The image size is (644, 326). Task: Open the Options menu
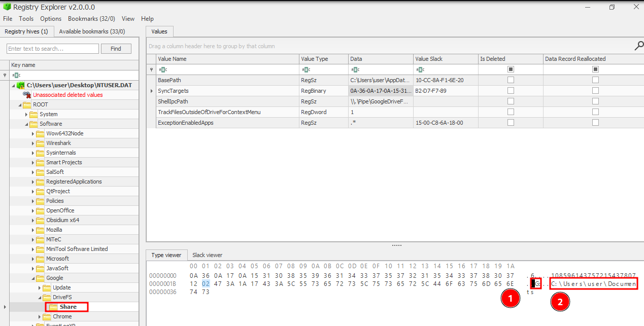click(x=51, y=19)
